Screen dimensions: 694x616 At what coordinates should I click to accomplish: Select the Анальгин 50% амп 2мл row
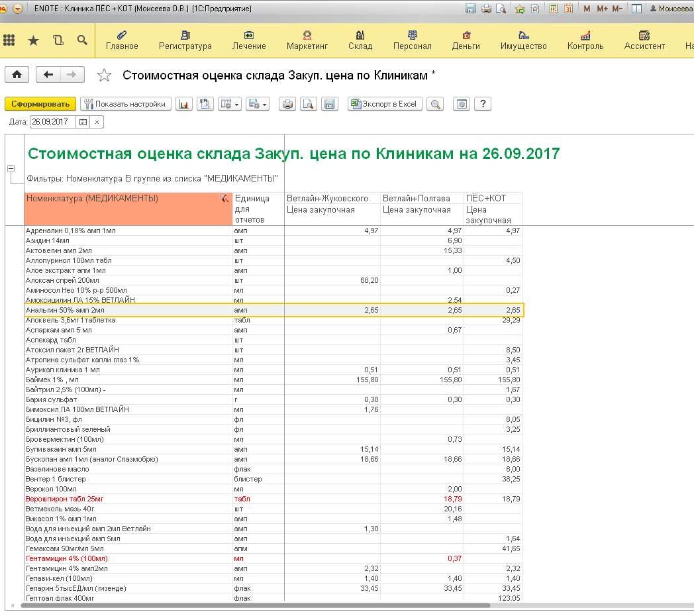pos(274,310)
